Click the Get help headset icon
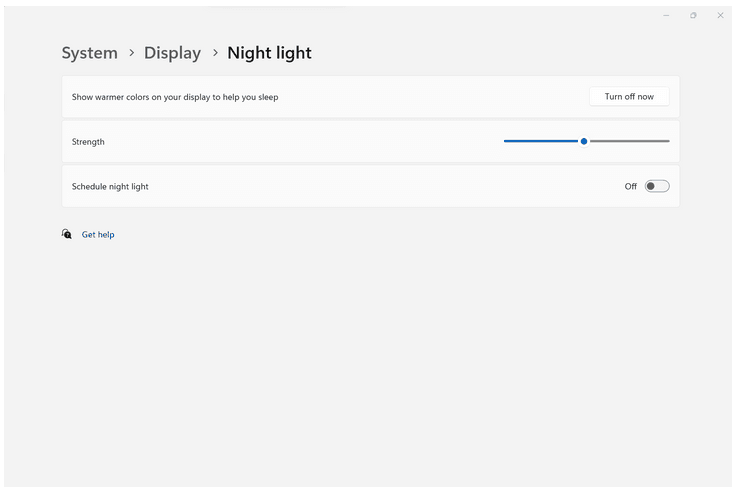The image size is (743, 496). pos(67,234)
